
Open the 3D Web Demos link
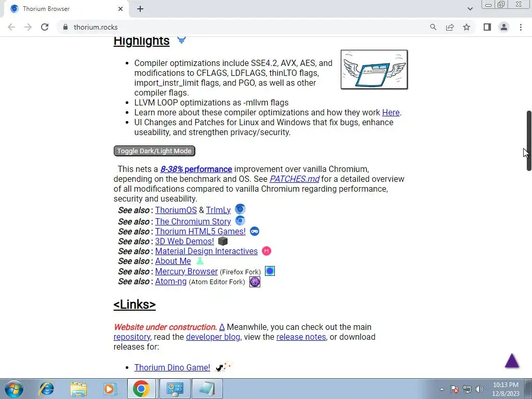click(x=184, y=241)
